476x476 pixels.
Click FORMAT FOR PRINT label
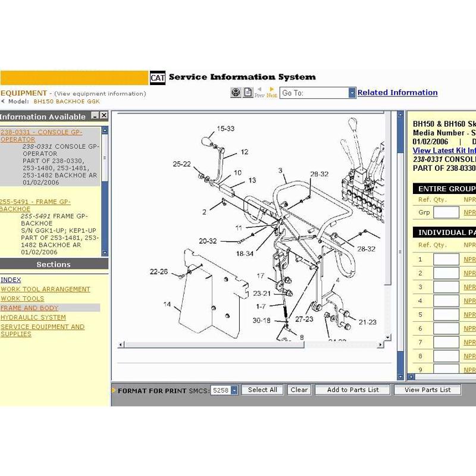pos(152,391)
